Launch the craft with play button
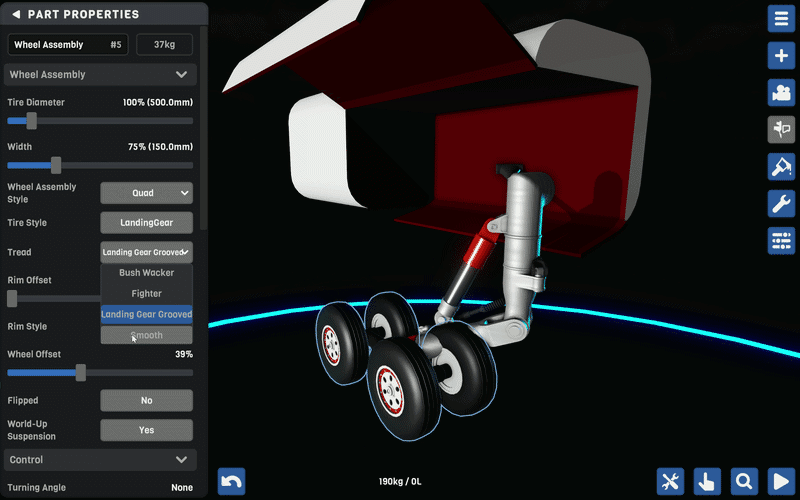The height and width of the screenshot is (500, 800). pyautogui.click(x=781, y=481)
